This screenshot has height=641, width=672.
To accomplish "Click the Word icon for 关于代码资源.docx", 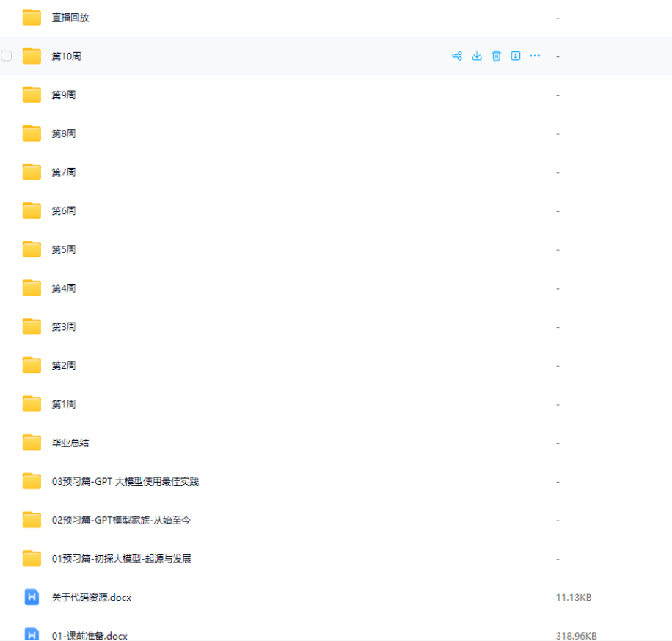I will pos(31,597).
